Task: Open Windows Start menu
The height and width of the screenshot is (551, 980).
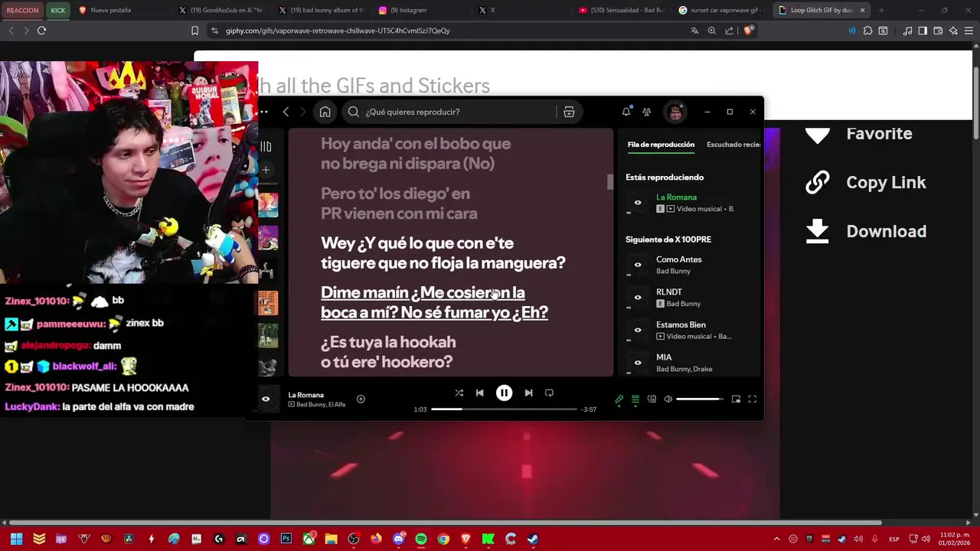Action: click(16, 539)
